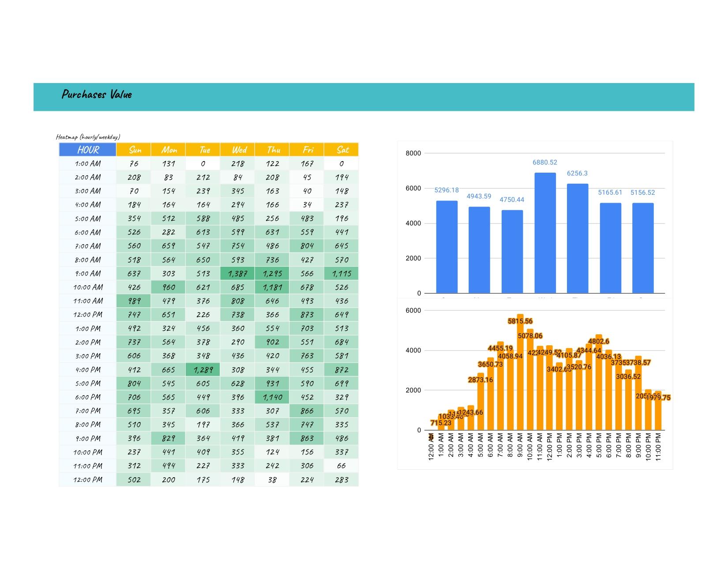The image size is (728, 563).
Task: Select the Sat column header
Action: tap(341, 150)
